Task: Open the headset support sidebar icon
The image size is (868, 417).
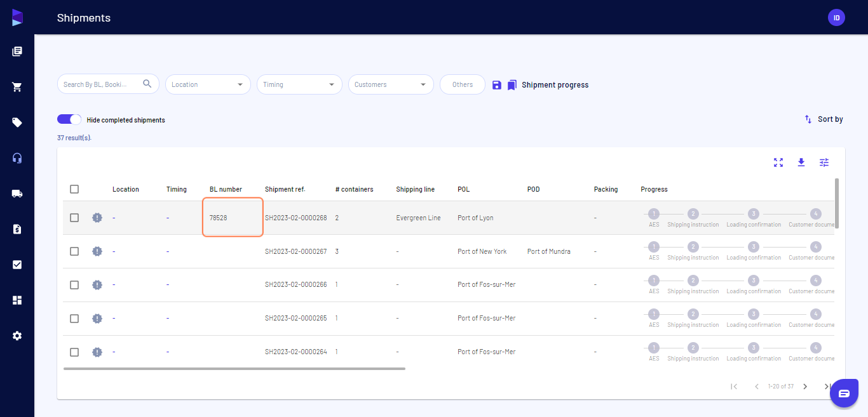Action: pyautogui.click(x=17, y=158)
